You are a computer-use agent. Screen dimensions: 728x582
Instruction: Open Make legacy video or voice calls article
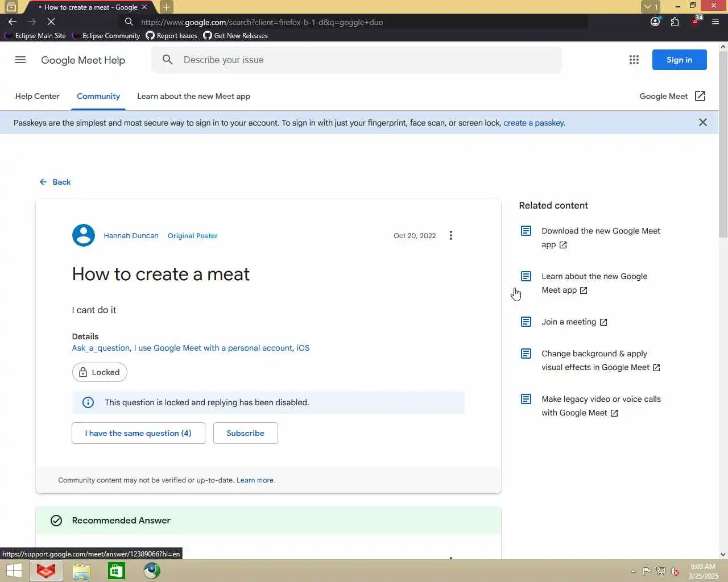pyautogui.click(x=601, y=406)
